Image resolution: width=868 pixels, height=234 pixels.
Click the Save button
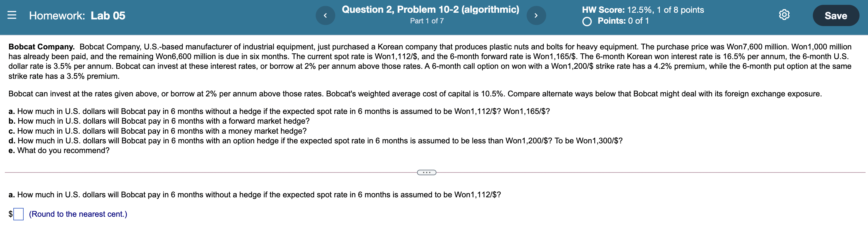pyautogui.click(x=836, y=15)
